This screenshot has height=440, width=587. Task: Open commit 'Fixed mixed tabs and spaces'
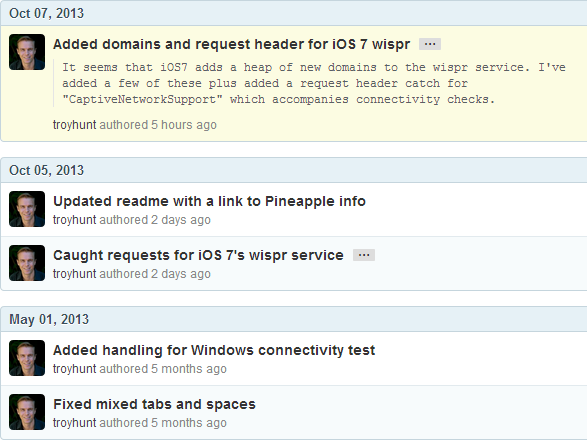tap(154, 404)
